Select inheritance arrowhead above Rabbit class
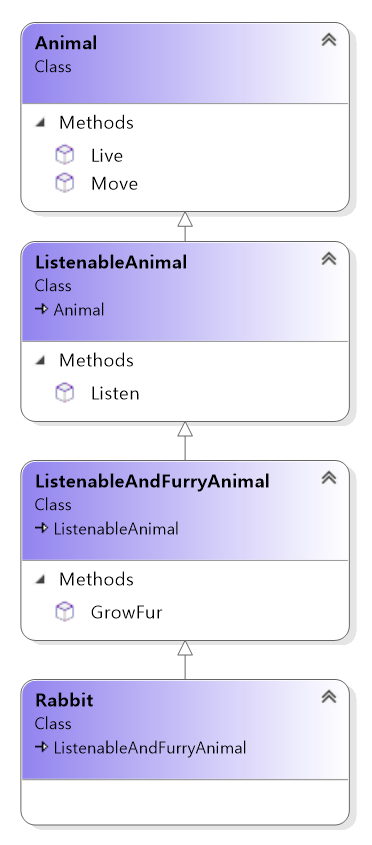 185,649
